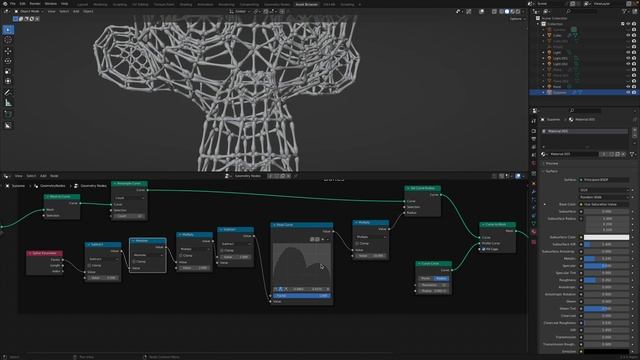Open the Edit menu
Image resolution: width=640 pixels, height=360 pixels.
point(22,4)
